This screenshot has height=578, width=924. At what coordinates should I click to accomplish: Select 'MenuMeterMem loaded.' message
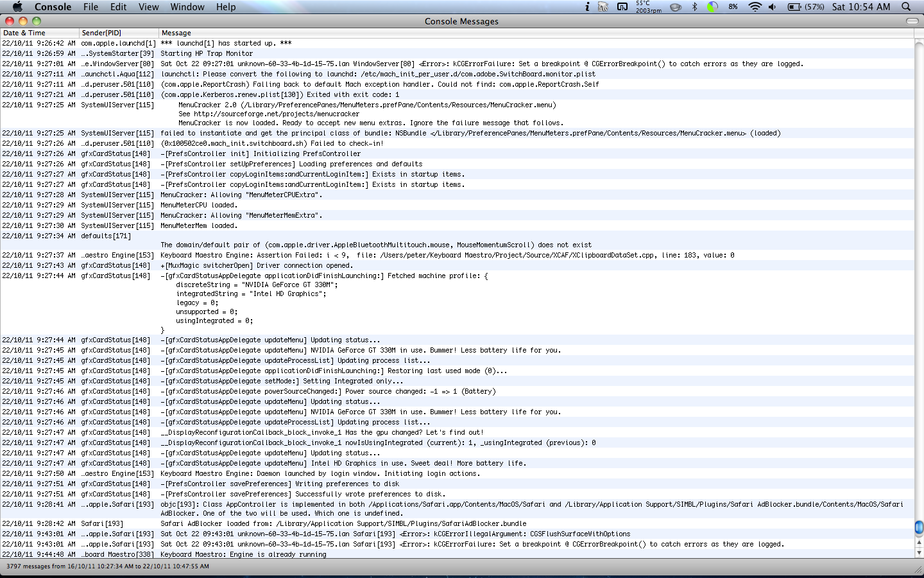pyautogui.click(x=457, y=225)
